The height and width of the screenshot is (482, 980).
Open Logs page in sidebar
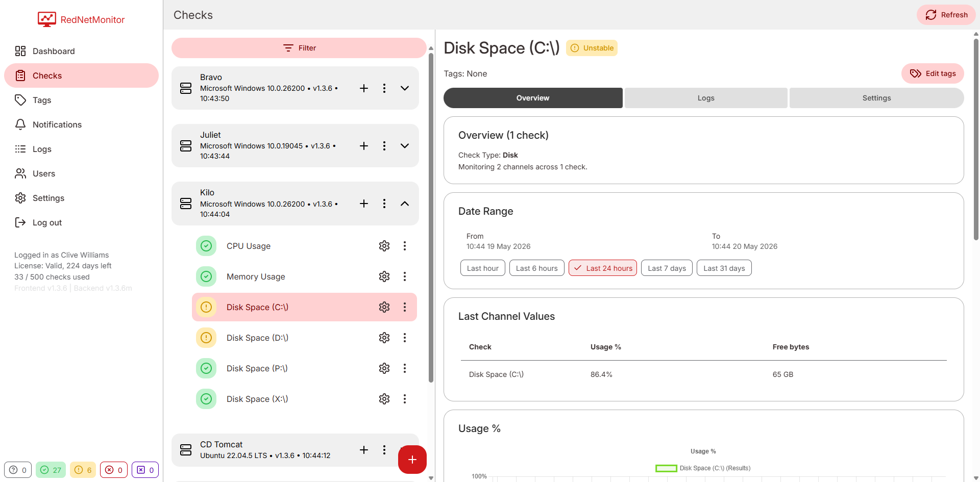pos(81,149)
